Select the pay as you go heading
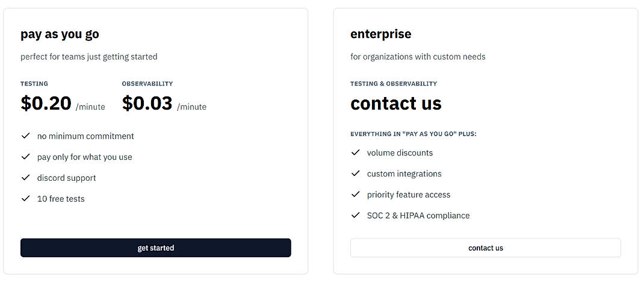The width and height of the screenshot is (644, 282). [60, 34]
